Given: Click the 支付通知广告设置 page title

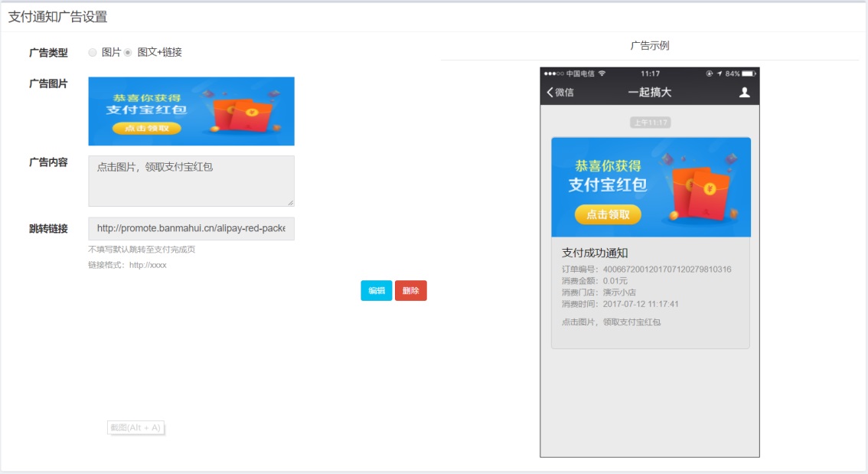Looking at the screenshot, I should coord(57,17).
